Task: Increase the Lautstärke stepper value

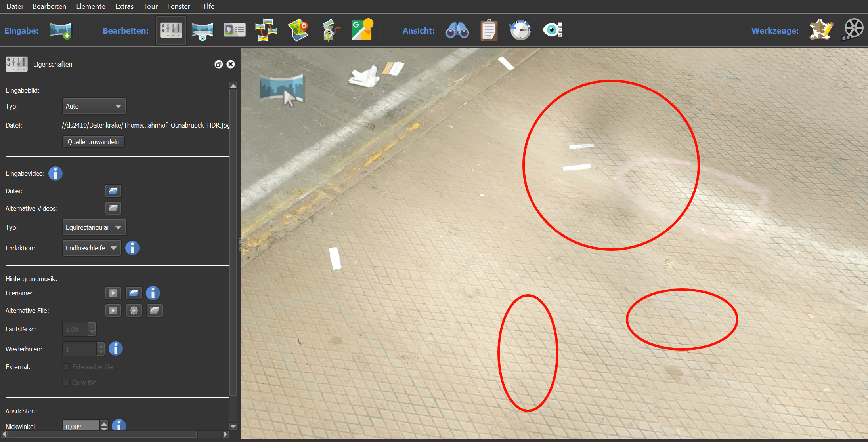Action: [x=92, y=326]
